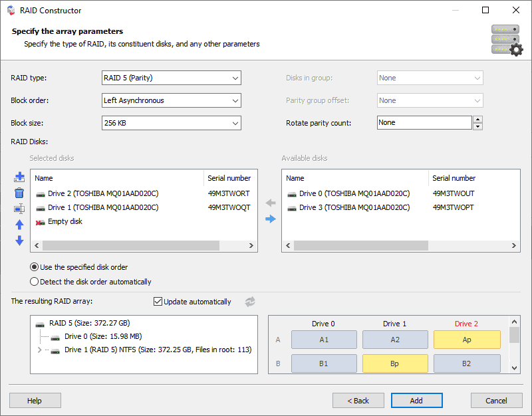Image resolution: width=532 pixels, height=416 pixels.
Task: Click the add disk plus icon
Action: 19,177
